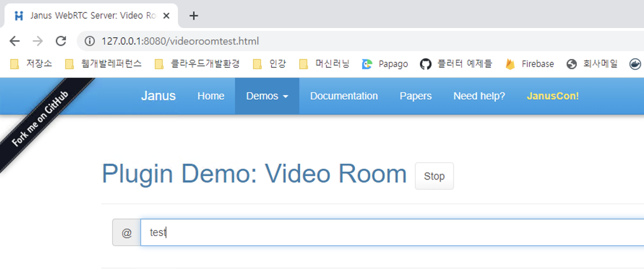Viewport: 644px width, 276px height.
Task: Open the 인강 bookmark folder
Action: [x=270, y=64]
